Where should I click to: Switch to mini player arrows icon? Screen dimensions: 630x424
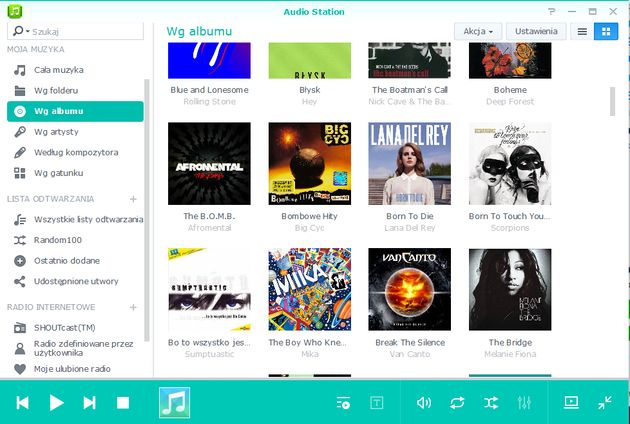point(605,403)
